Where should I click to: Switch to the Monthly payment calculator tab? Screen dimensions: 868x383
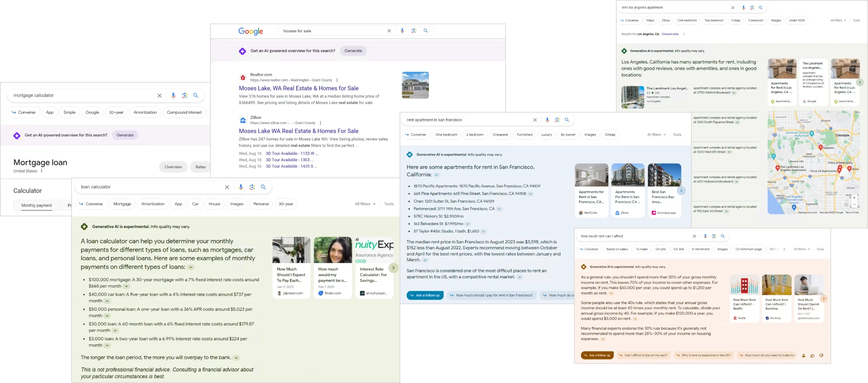37,205
